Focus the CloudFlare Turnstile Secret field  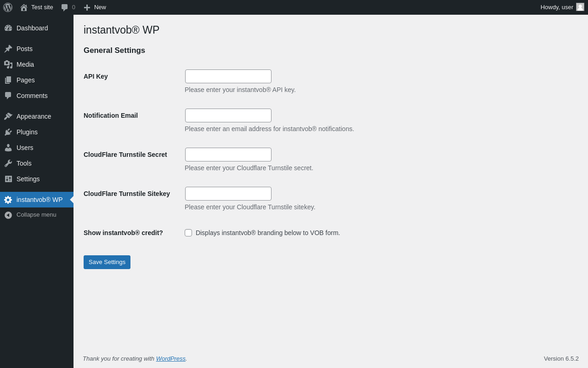228,155
